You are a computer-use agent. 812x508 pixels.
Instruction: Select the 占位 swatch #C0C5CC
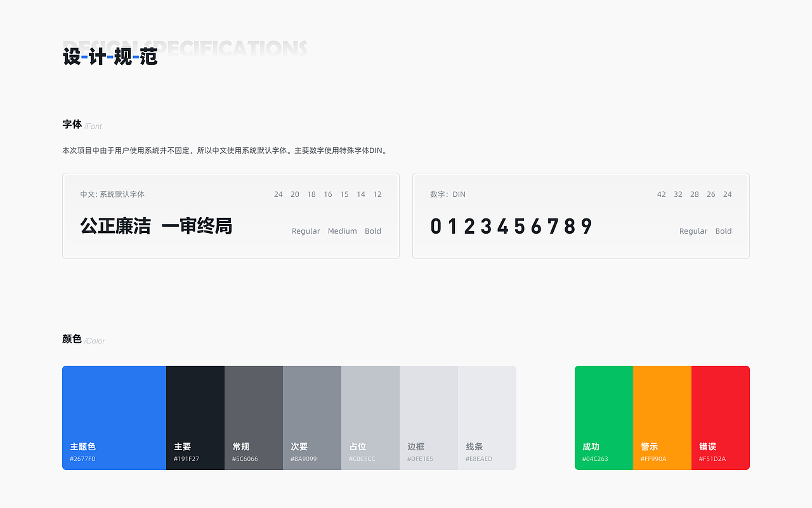coord(370,418)
